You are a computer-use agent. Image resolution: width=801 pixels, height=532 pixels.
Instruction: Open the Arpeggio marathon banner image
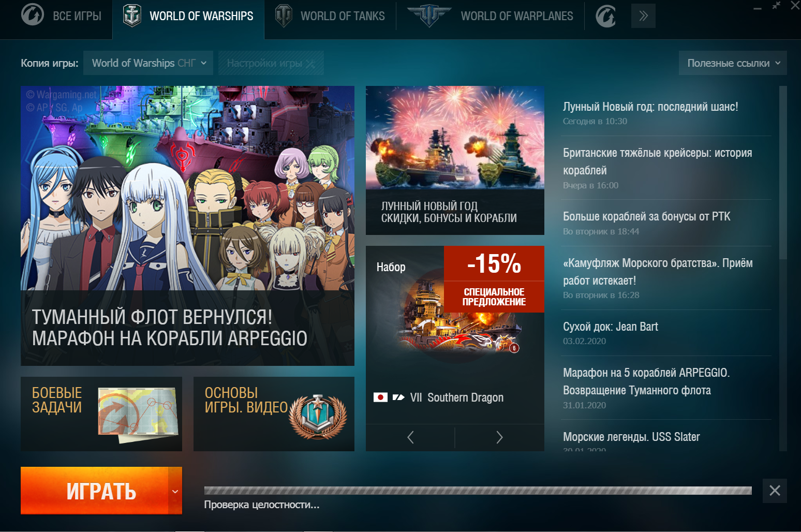coord(187,226)
